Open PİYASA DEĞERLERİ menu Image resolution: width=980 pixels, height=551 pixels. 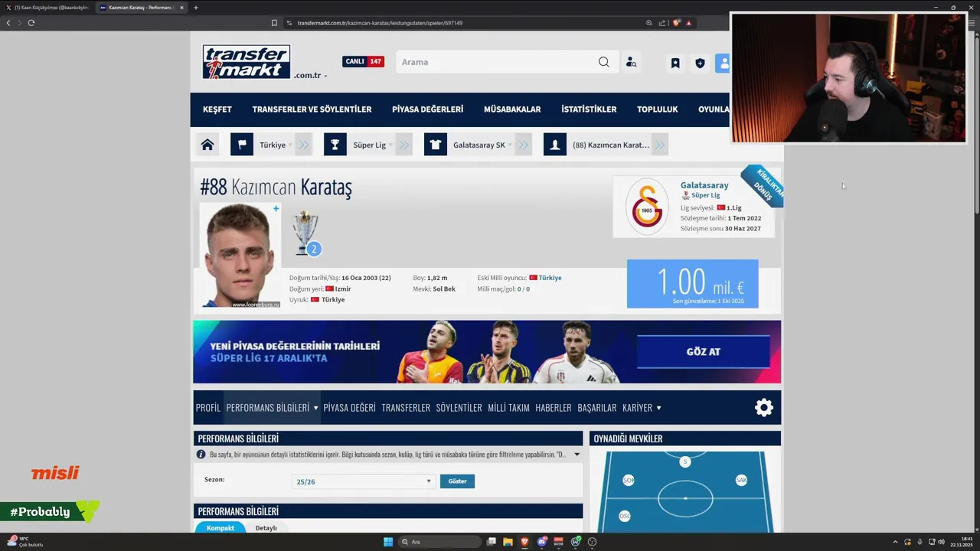coord(427,109)
